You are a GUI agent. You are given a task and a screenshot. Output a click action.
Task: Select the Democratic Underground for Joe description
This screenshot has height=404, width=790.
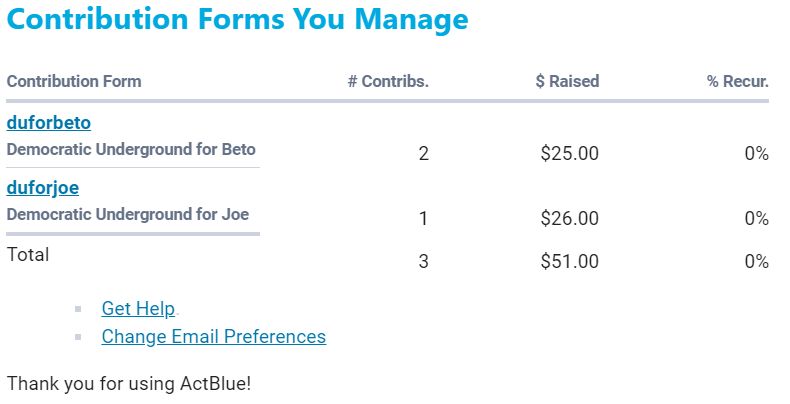[128, 214]
